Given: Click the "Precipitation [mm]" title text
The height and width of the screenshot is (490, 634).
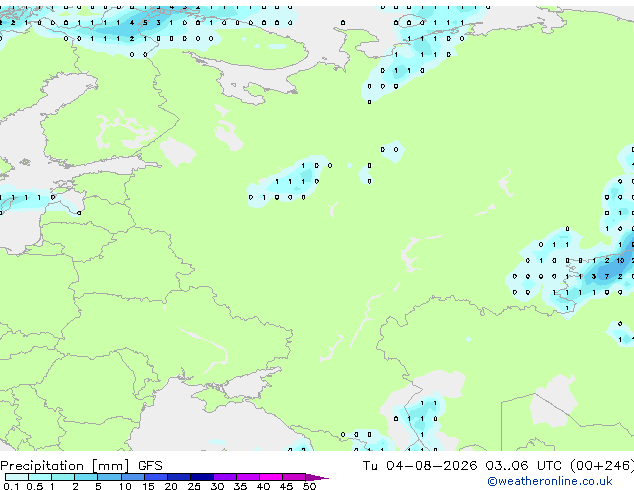Looking at the screenshot, I should [65, 466].
